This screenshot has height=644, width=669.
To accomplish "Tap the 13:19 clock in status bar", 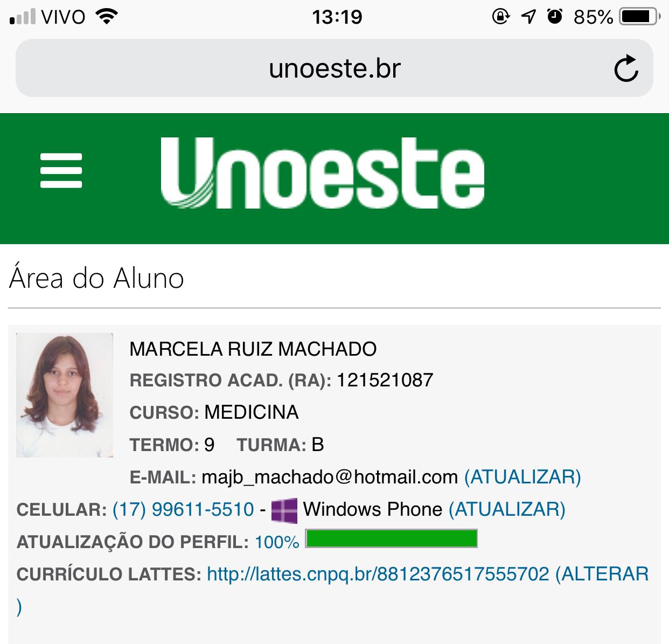I will coord(337,17).
